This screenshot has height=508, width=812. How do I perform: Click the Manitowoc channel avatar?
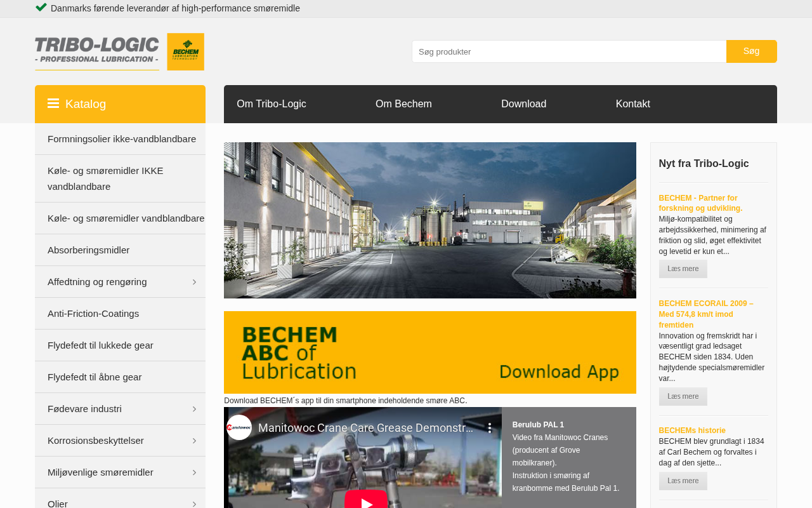[239, 428]
